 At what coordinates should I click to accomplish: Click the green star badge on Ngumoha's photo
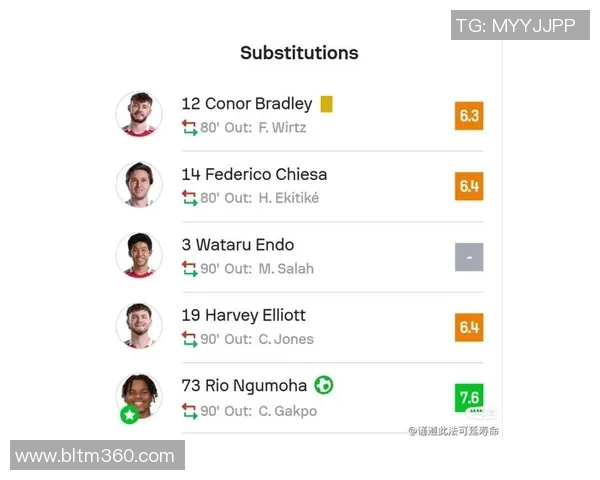click(x=128, y=414)
